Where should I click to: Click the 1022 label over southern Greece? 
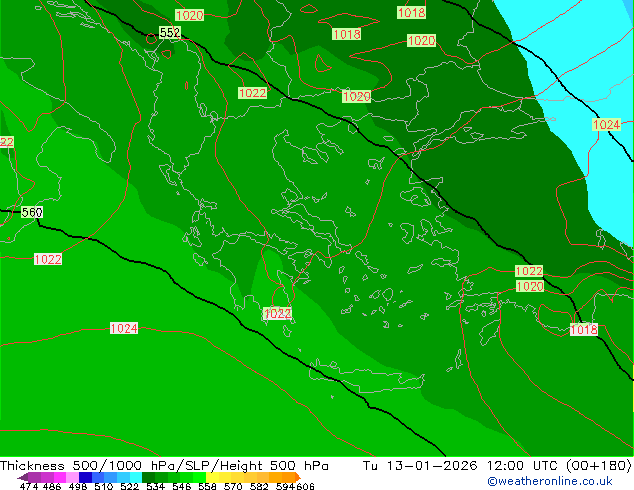coord(277,313)
